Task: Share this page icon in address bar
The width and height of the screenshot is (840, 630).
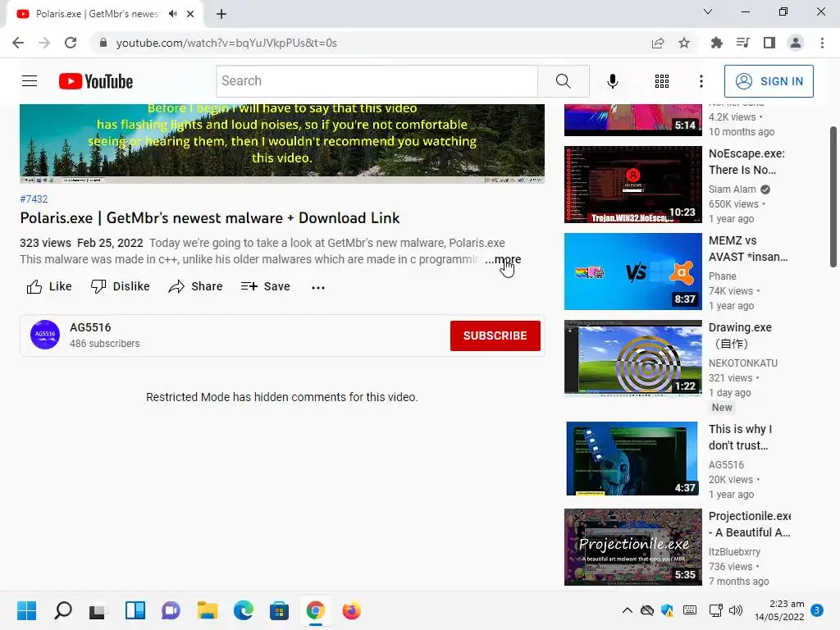Action: tap(658, 43)
